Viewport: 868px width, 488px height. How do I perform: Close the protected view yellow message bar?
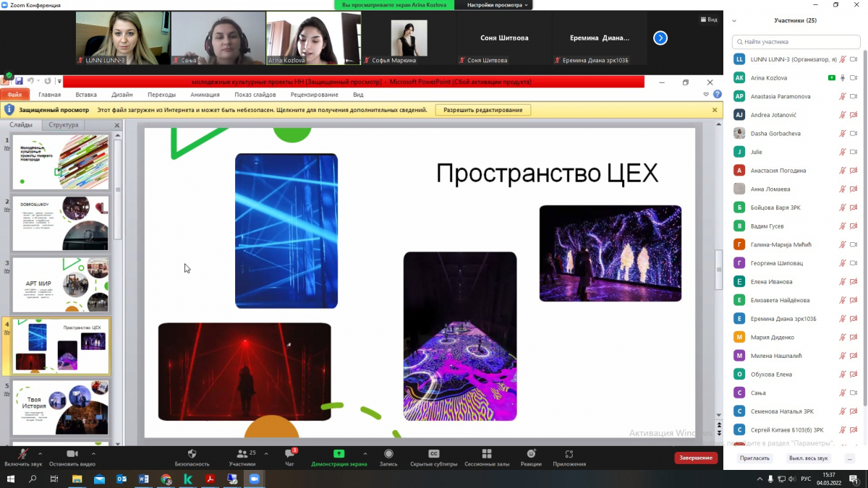coord(715,110)
